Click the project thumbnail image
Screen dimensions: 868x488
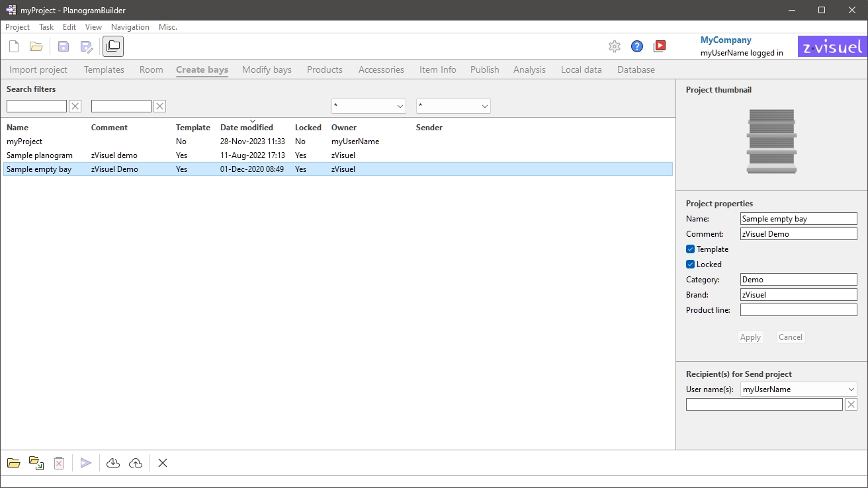771,142
